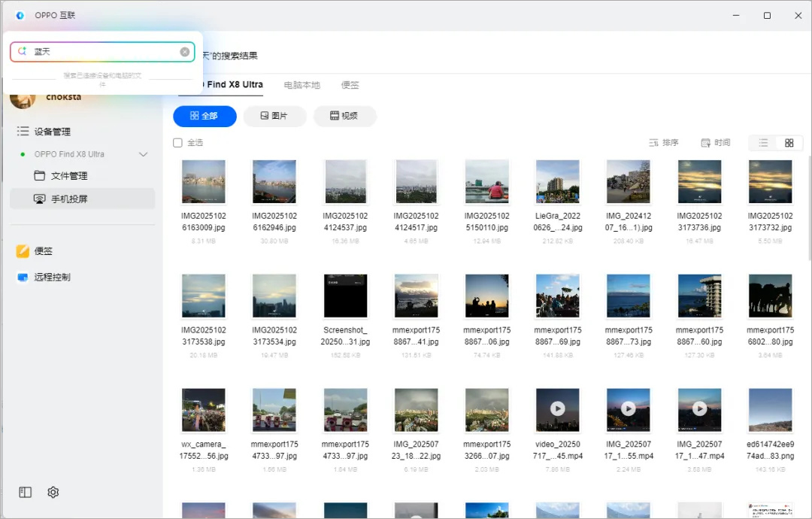The image size is (812, 519).
Task: Collapse the sidebar panel icon
Action: pos(26,493)
